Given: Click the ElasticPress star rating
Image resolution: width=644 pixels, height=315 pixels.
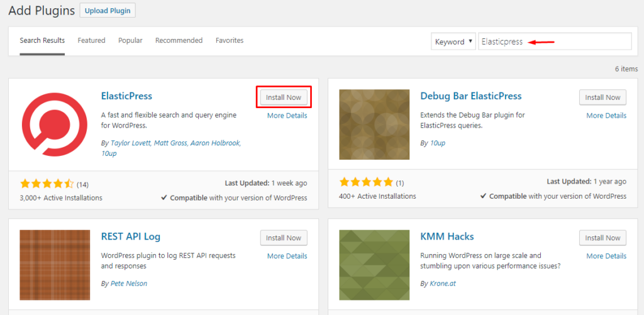Looking at the screenshot, I should click(47, 183).
